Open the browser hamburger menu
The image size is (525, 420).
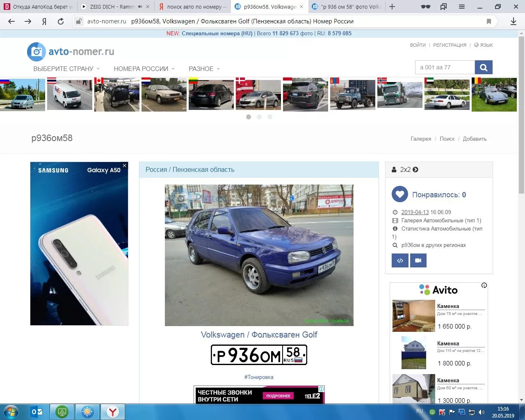click(x=462, y=7)
